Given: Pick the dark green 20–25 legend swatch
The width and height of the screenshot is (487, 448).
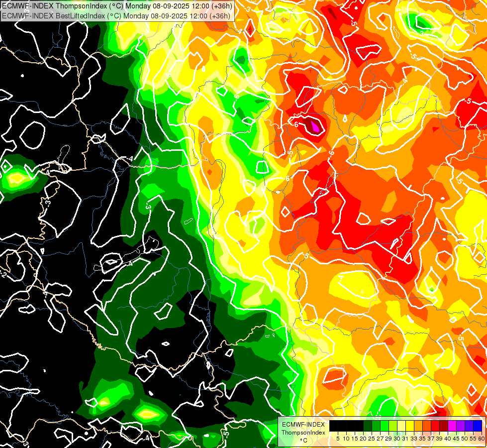Looking at the screenshot, I should [x=368, y=426].
